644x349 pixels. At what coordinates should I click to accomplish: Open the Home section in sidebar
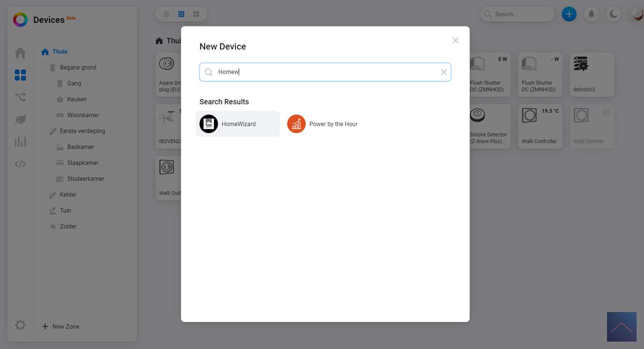(x=20, y=53)
